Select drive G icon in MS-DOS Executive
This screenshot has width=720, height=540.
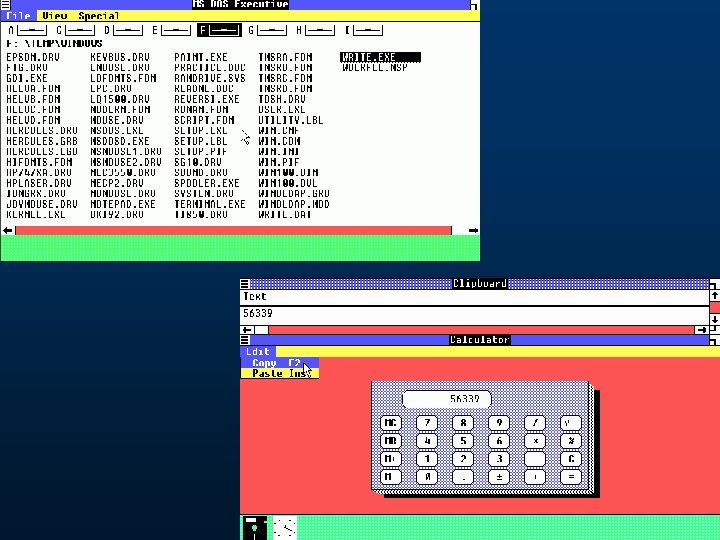pyautogui.click(x=268, y=30)
